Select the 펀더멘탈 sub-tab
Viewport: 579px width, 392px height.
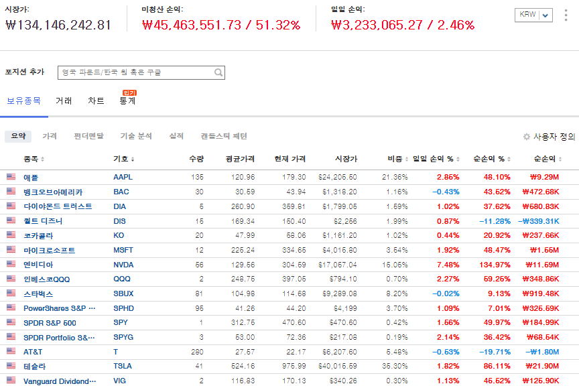pyautogui.click(x=88, y=136)
